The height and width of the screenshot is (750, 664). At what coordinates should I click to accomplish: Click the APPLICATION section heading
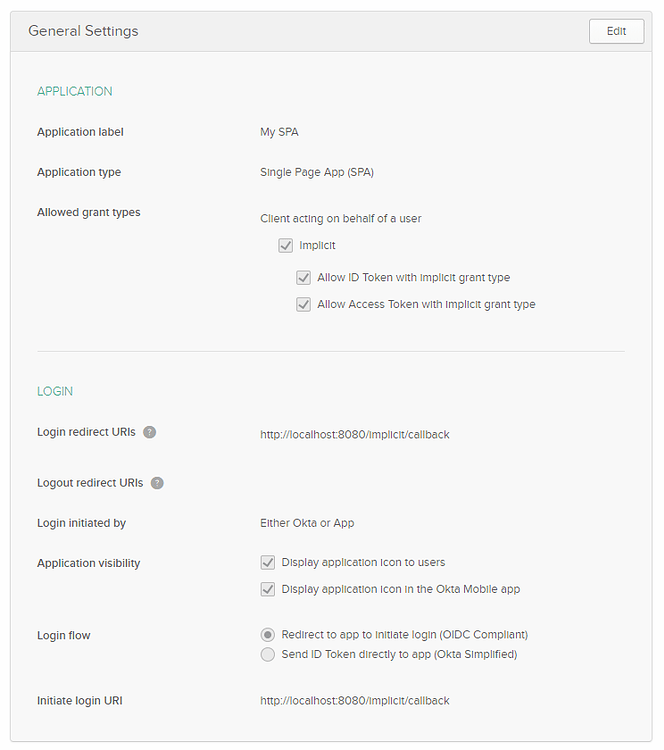coord(75,92)
